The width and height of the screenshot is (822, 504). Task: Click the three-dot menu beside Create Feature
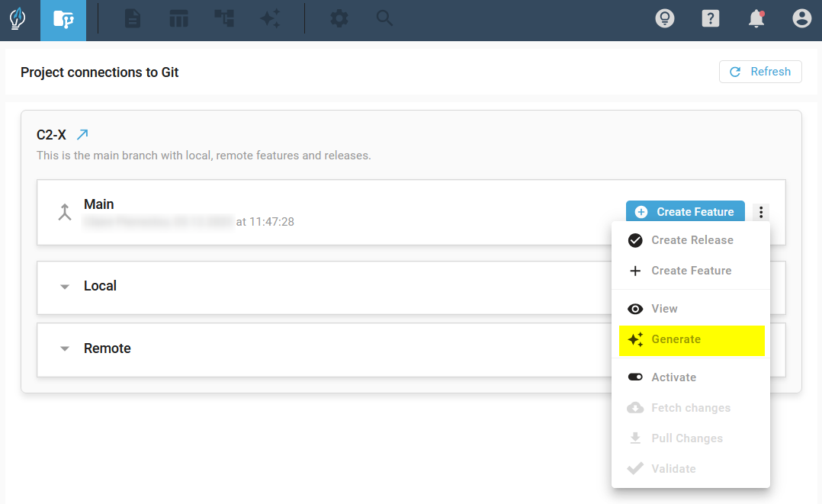(x=761, y=212)
